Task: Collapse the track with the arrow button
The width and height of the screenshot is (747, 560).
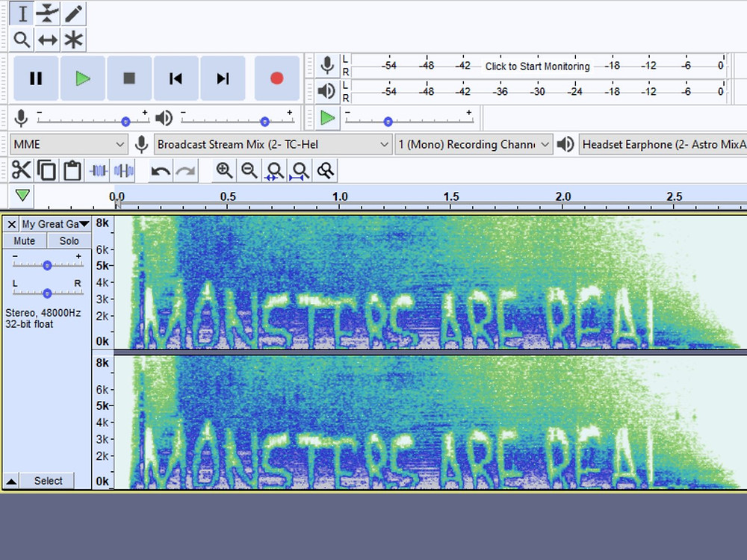Action: point(11,481)
